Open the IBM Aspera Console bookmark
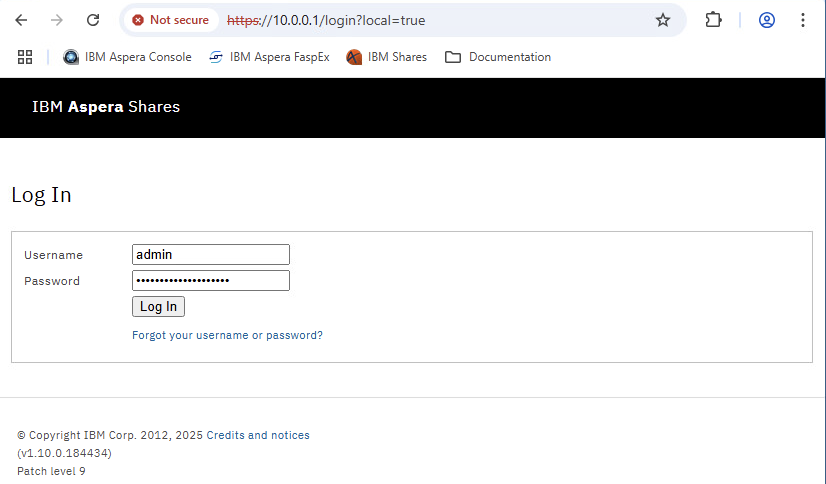Screen dimensions: 826x484 click(127, 57)
